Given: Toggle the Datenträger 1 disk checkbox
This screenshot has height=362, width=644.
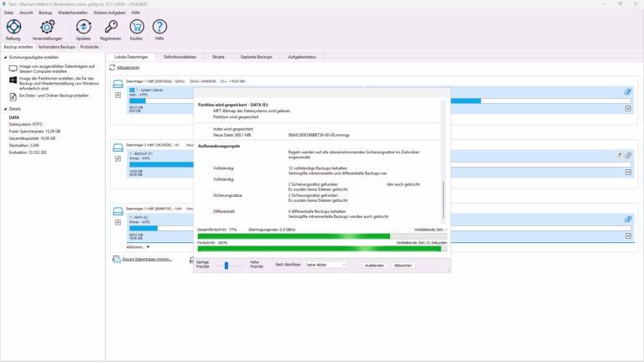Looking at the screenshot, I should click(x=118, y=95).
